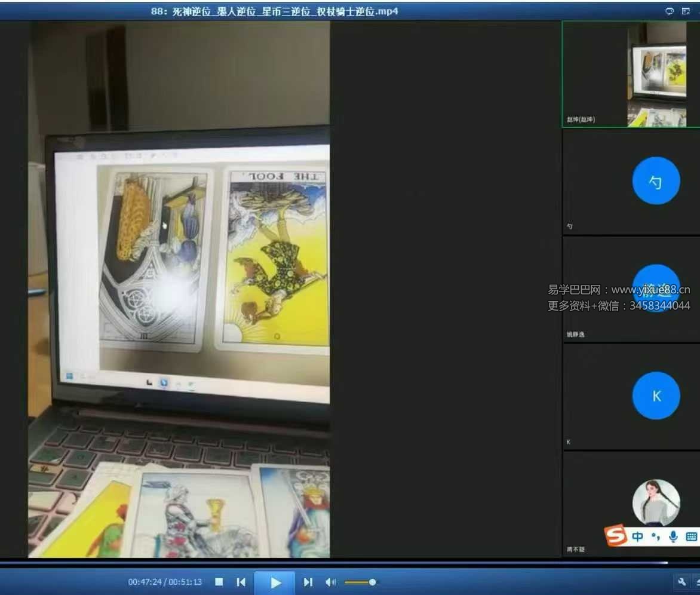Toggle the punctuation mode in IME bar
The width and height of the screenshot is (700, 595).
[x=656, y=536]
